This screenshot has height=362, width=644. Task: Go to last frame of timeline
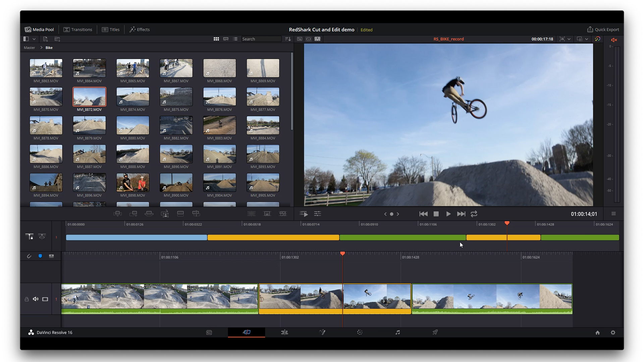tap(461, 214)
